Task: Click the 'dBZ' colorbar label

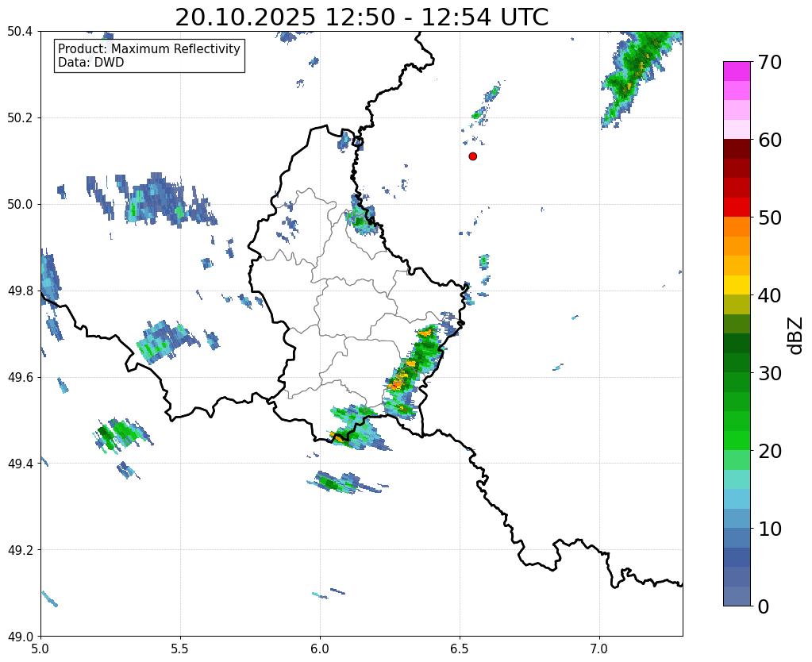Action: pos(796,335)
